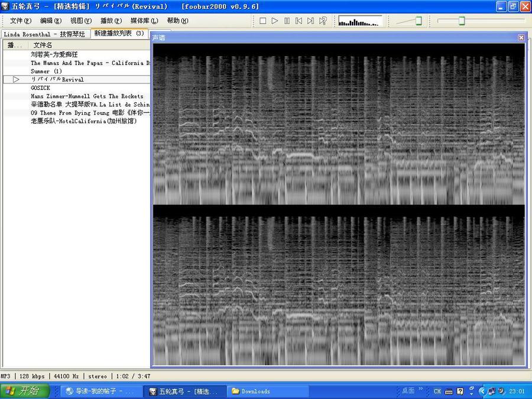Click the volume slider handle
Screen dimensions: 532x399
[x=419, y=21]
